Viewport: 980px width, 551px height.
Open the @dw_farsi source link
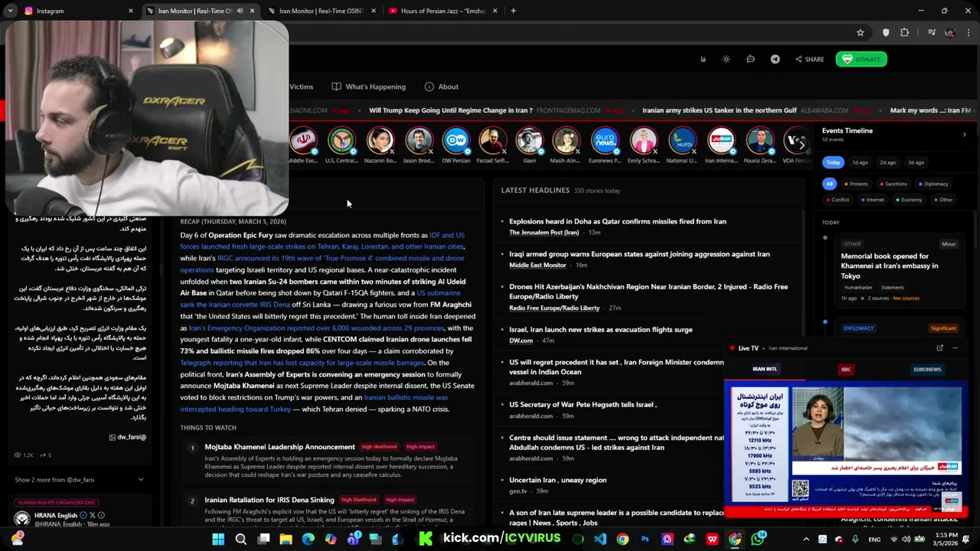tap(127, 437)
